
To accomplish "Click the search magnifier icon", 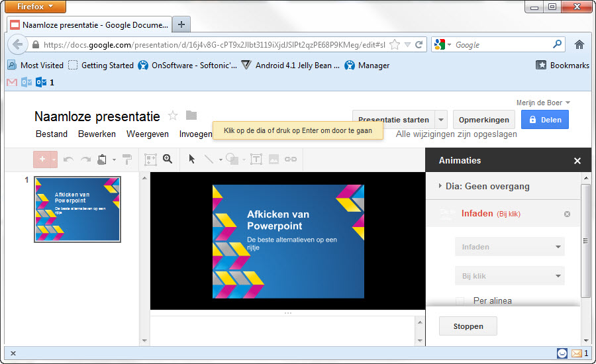I will click(x=557, y=44).
